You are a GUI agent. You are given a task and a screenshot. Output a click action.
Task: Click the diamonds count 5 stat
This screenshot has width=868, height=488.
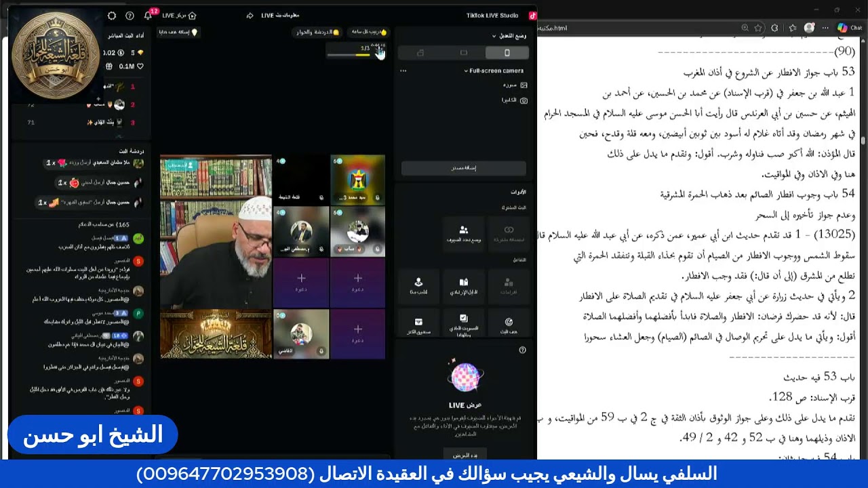[x=138, y=52]
